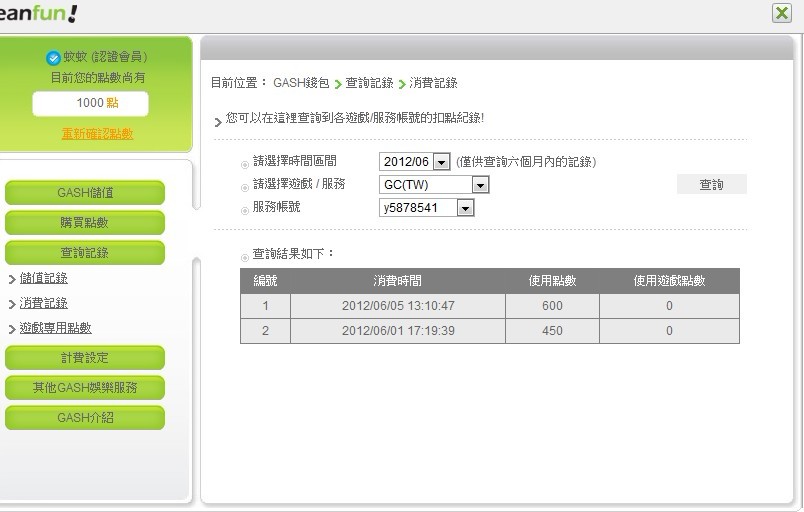Select the 2012/06/05 13:10:47 cell
The image size is (804, 512).
[x=398, y=306]
